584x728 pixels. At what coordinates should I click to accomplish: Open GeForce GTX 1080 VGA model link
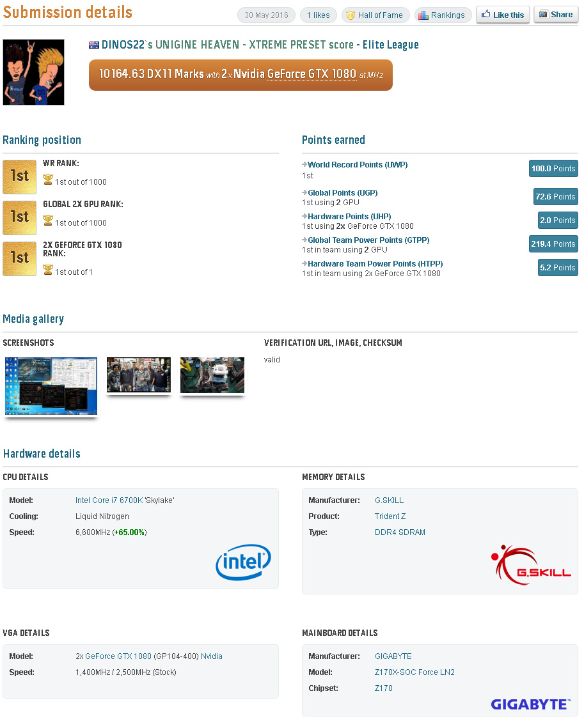pyautogui.click(x=118, y=656)
